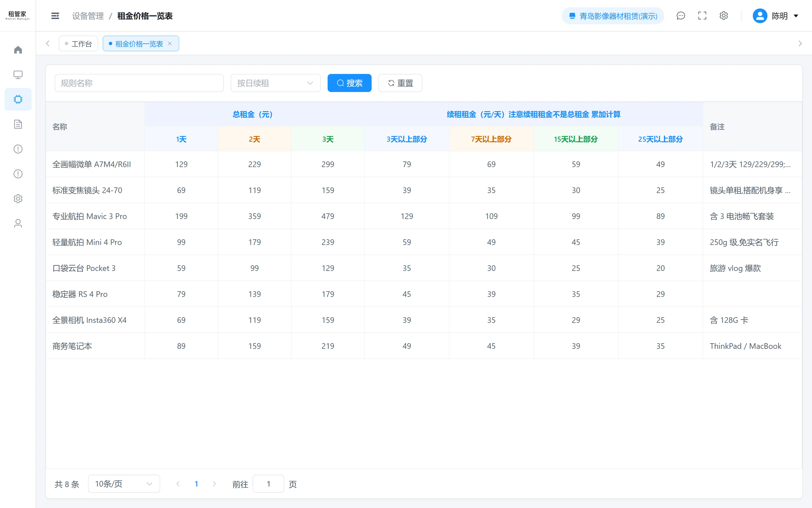Open the sidebar gear settings icon
812x508 pixels.
pos(18,199)
